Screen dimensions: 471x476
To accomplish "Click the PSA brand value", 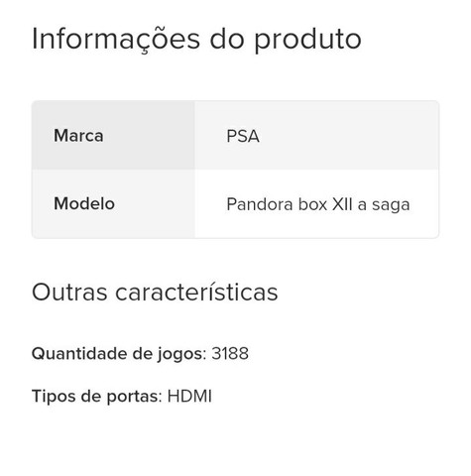I will point(243,136).
